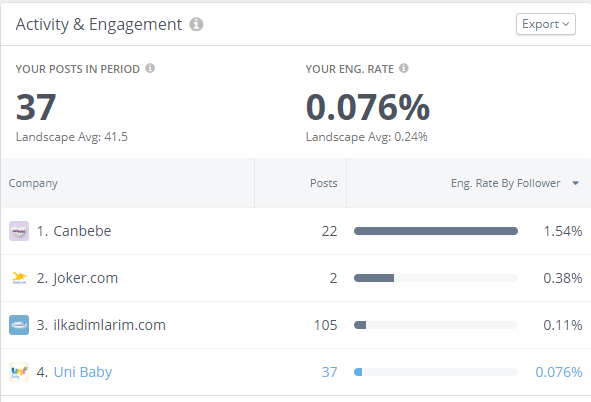Click Uni Baby's blue engagement bar
Viewport: 591px width, 402px height.
[358, 372]
